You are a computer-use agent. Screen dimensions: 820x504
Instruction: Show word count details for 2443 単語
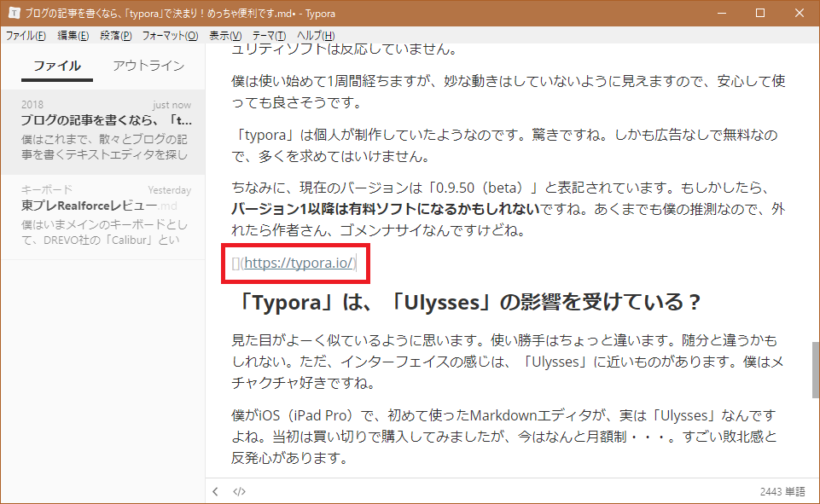point(782,491)
